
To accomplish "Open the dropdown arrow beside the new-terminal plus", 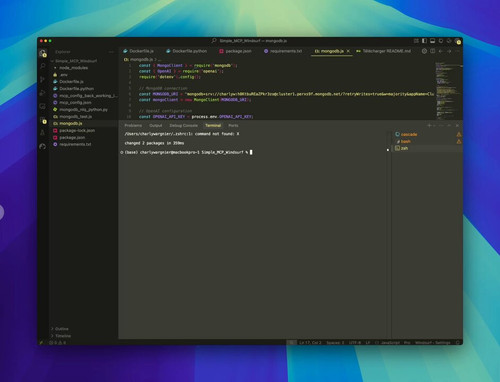I will click(434, 126).
